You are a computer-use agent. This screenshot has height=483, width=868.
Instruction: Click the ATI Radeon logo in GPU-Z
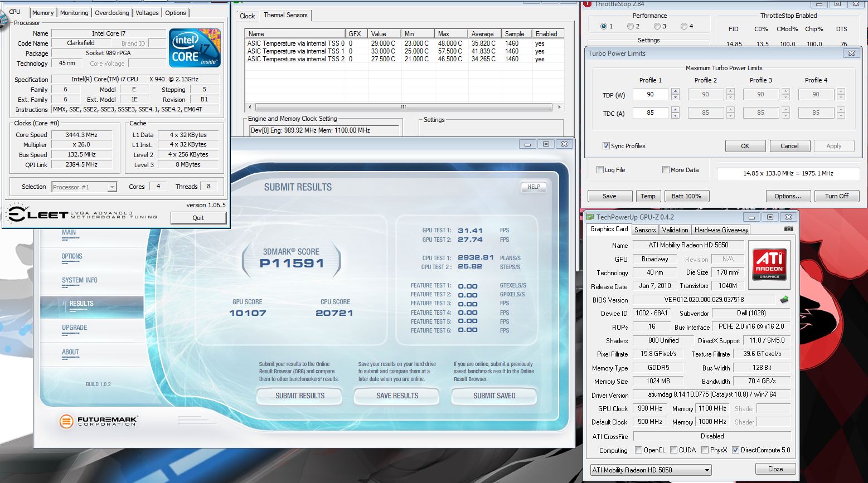tap(769, 264)
